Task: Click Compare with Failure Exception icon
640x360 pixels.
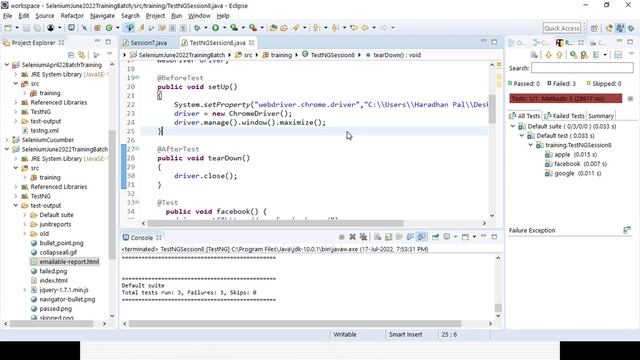Action: point(627,230)
